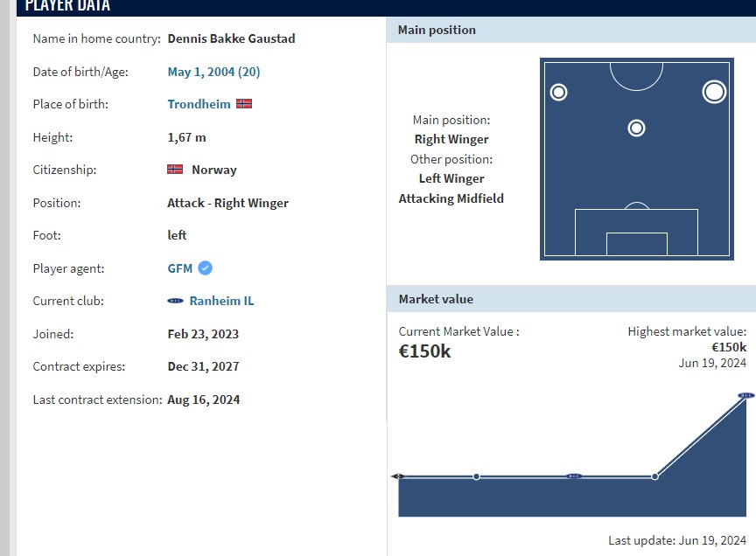Screen dimensions: 756x556
Task: Click the first point on the market value chart
Action: (398, 476)
